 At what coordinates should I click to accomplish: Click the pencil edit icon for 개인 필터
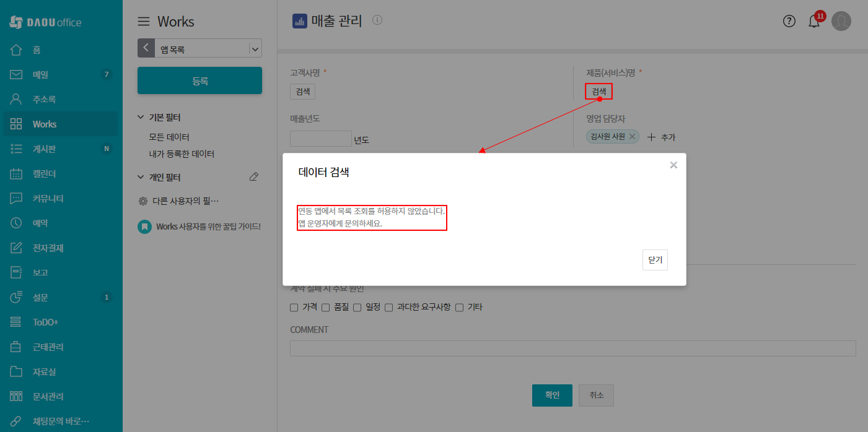253,177
